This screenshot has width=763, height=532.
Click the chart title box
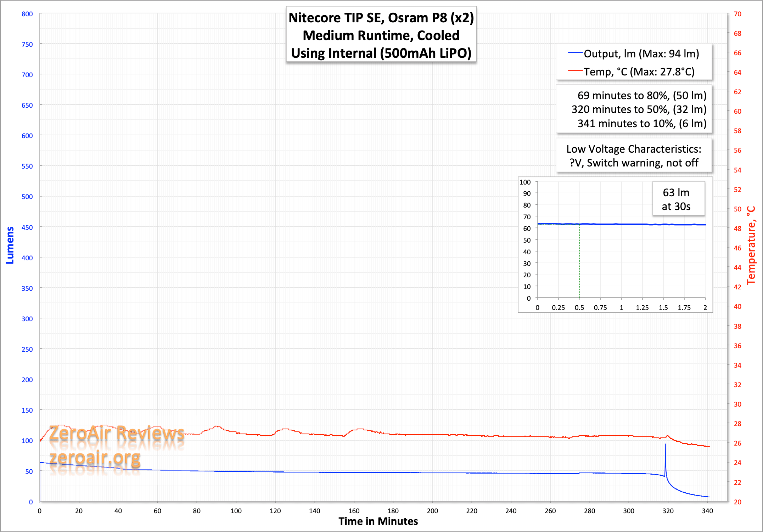pyautogui.click(x=381, y=35)
